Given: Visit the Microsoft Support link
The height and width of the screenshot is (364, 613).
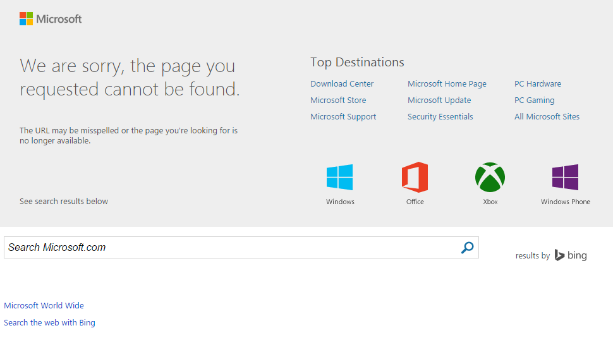Looking at the screenshot, I should tap(343, 116).
